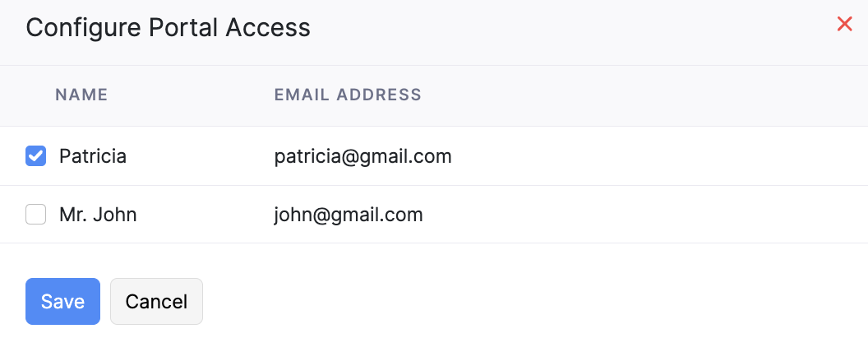Cancel the portal access changes

[156, 302]
